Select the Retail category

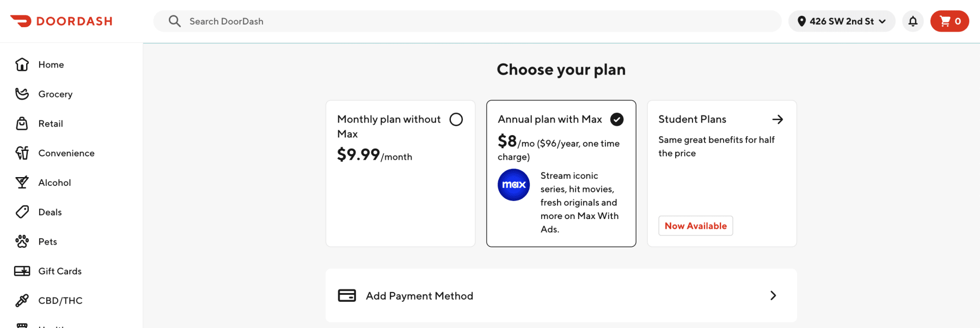pyautogui.click(x=51, y=123)
